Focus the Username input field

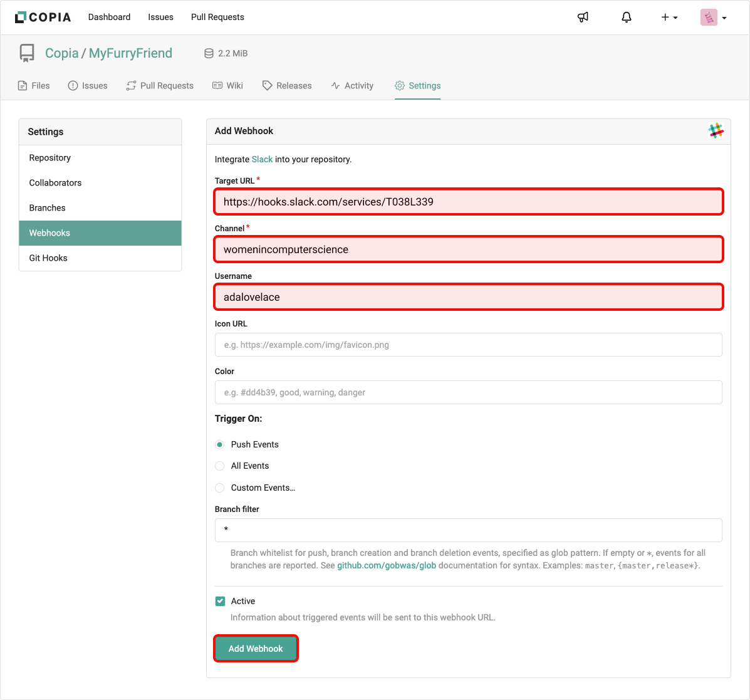coord(468,297)
